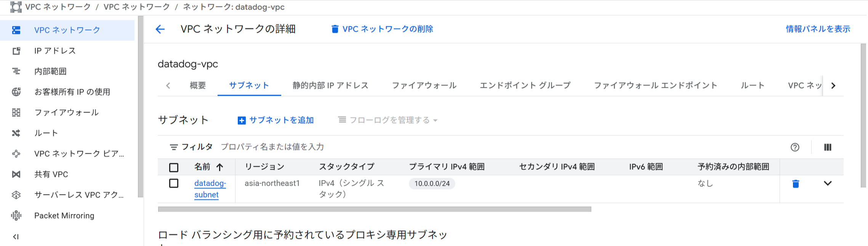This screenshot has height=246, width=868.
Task: Switch to the 概要 tab
Action: tap(197, 85)
